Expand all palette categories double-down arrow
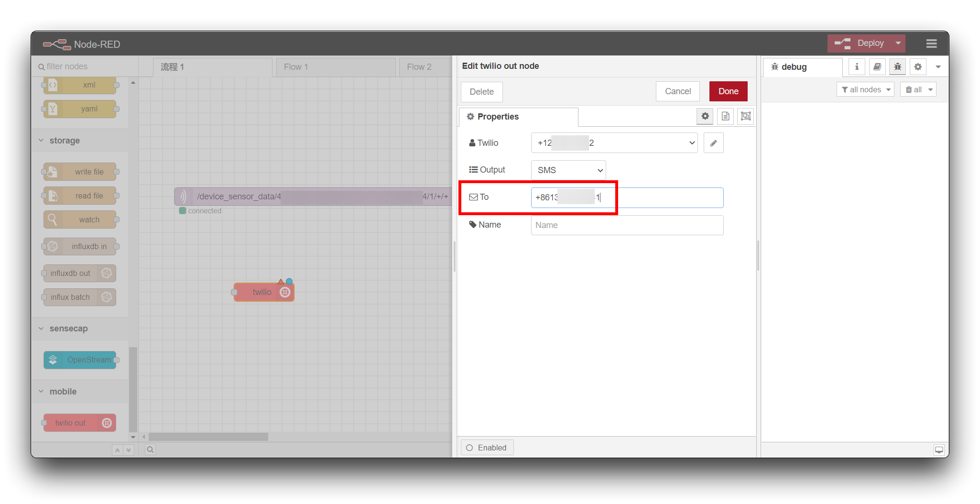Image resolution: width=980 pixels, height=504 pixels. tap(128, 450)
